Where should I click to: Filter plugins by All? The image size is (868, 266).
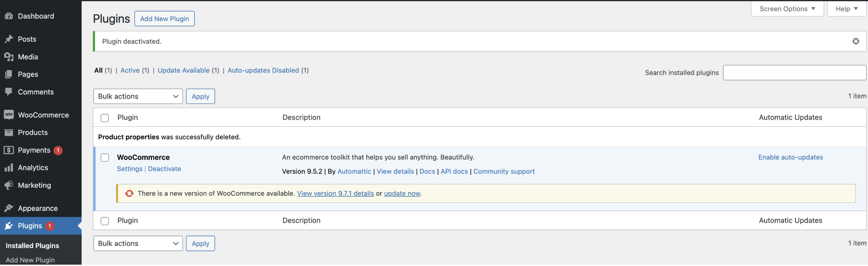[99, 70]
